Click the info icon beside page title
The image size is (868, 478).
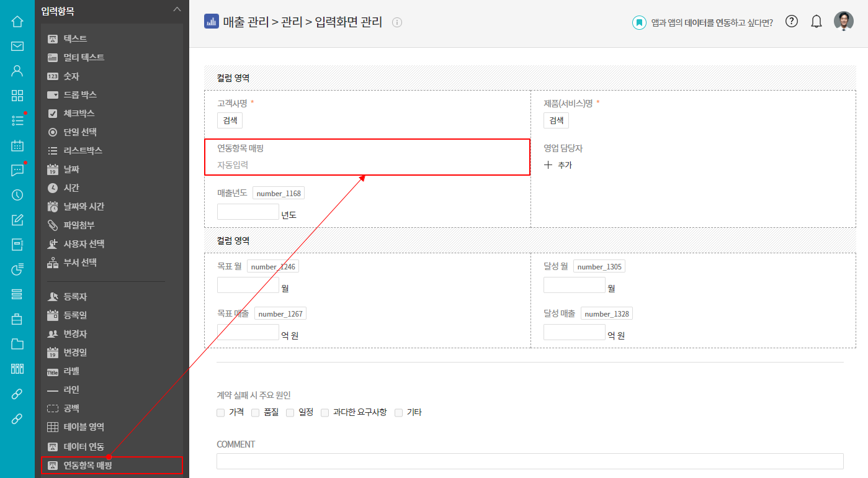(397, 22)
